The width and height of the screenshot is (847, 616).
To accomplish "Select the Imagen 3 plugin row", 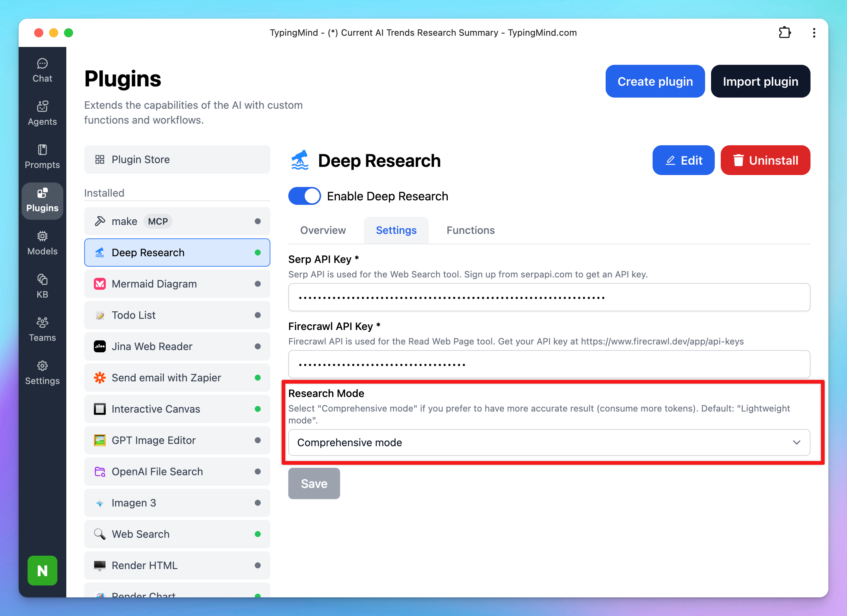I will click(177, 503).
